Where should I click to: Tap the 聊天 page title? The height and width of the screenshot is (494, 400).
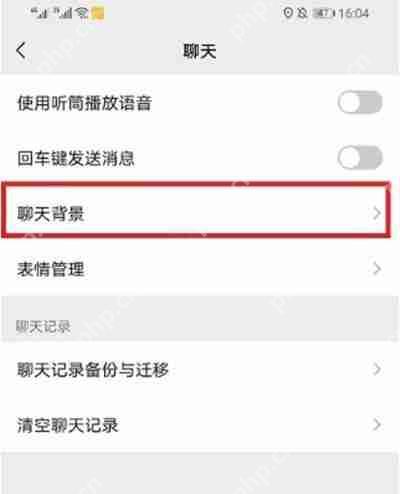[x=200, y=51]
